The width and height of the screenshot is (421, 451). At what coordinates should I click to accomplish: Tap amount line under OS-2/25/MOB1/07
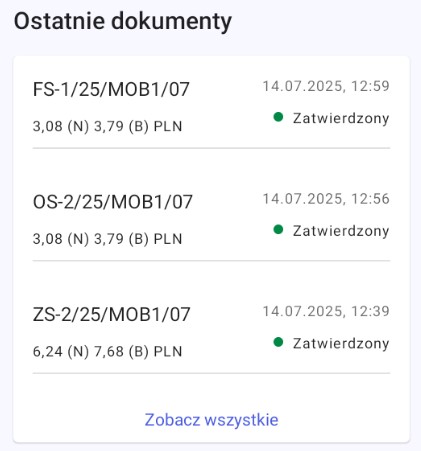click(x=107, y=239)
